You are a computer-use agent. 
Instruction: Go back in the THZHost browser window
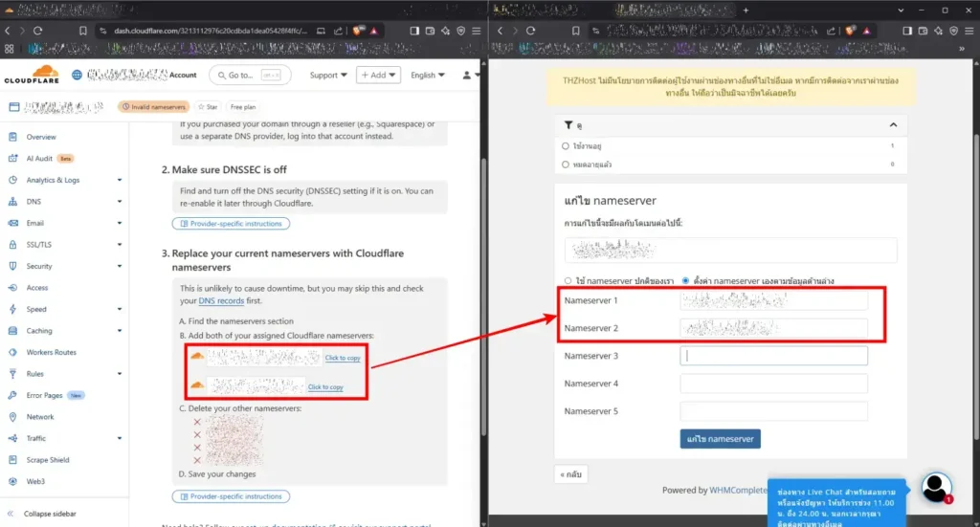500,31
